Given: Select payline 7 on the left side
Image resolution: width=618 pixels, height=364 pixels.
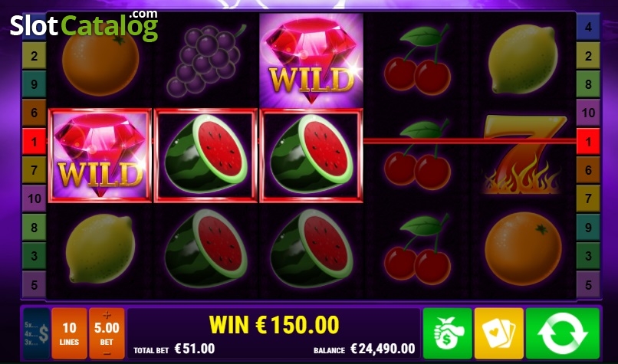Looking at the screenshot, I should (x=34, y=170).
